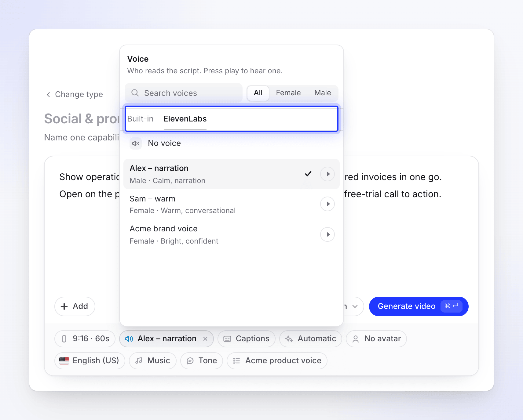
Task: Click the phone icon in 9:16 · 60s chip
Action: click(x=64, y=339)
